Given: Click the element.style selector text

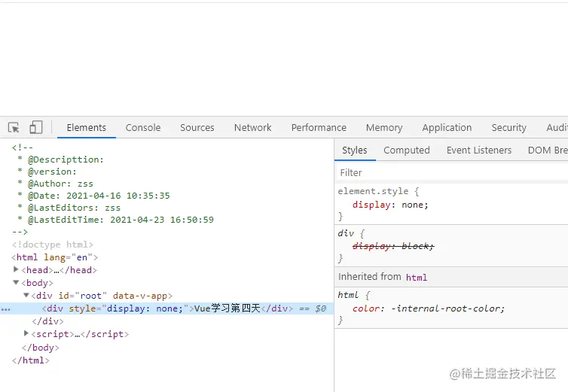Looking at the screenshot, I should click(373, 191).
